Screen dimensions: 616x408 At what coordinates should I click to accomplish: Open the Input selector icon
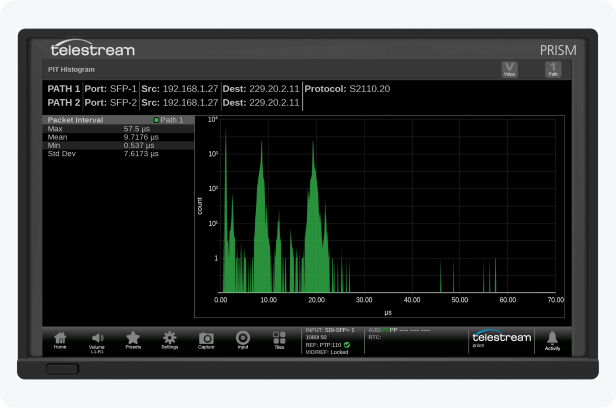(x=243, y=340)
